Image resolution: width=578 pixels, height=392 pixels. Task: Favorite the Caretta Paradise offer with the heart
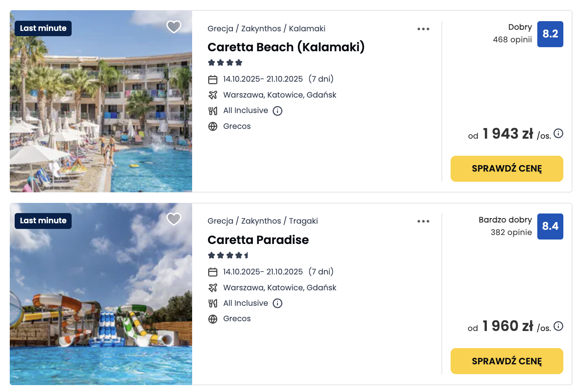pyautogui.click(x=174, y=219)
